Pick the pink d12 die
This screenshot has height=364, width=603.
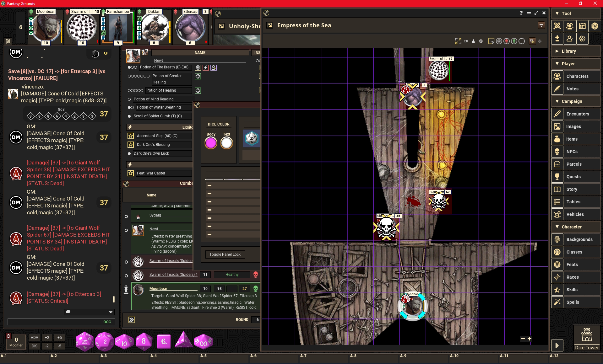(104, 341)
